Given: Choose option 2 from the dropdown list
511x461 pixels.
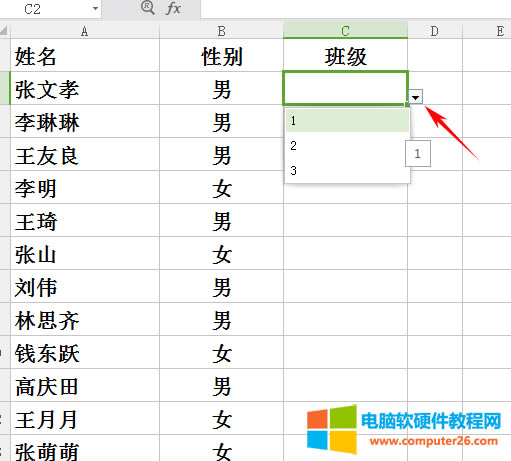Looking at the screenshot, I should 347,146.
